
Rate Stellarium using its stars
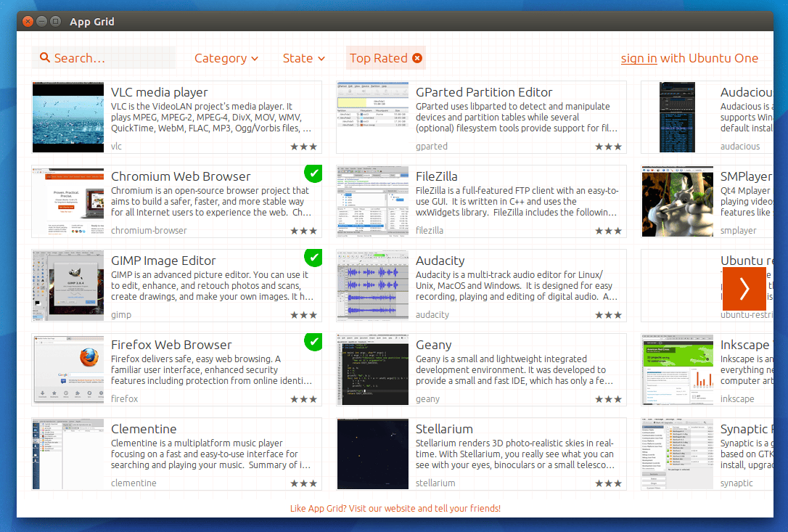click(x=608, y=482)
